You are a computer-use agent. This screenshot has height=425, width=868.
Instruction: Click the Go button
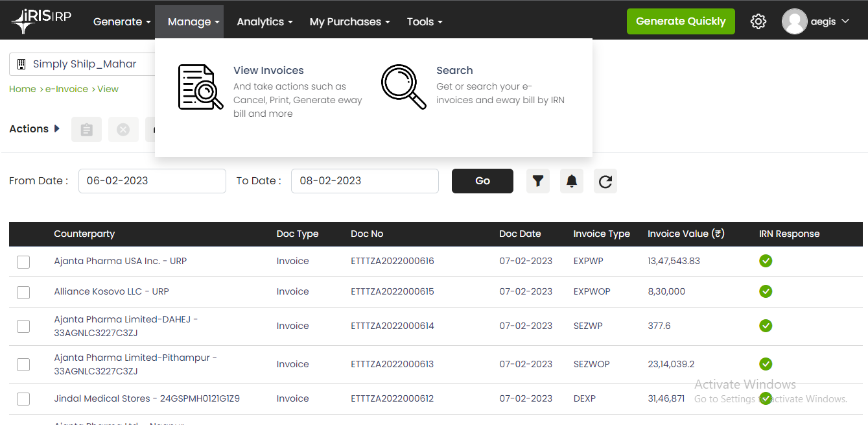482,181
